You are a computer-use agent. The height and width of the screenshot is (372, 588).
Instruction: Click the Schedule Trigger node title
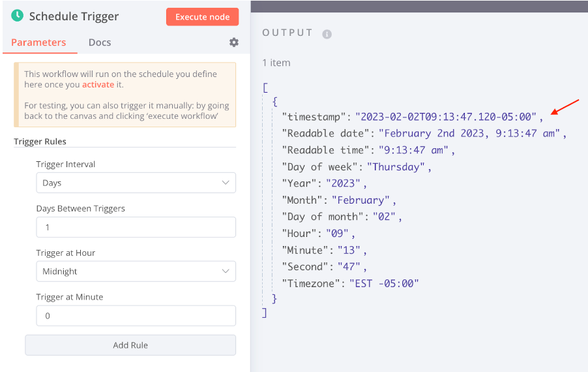coord(74,16)
